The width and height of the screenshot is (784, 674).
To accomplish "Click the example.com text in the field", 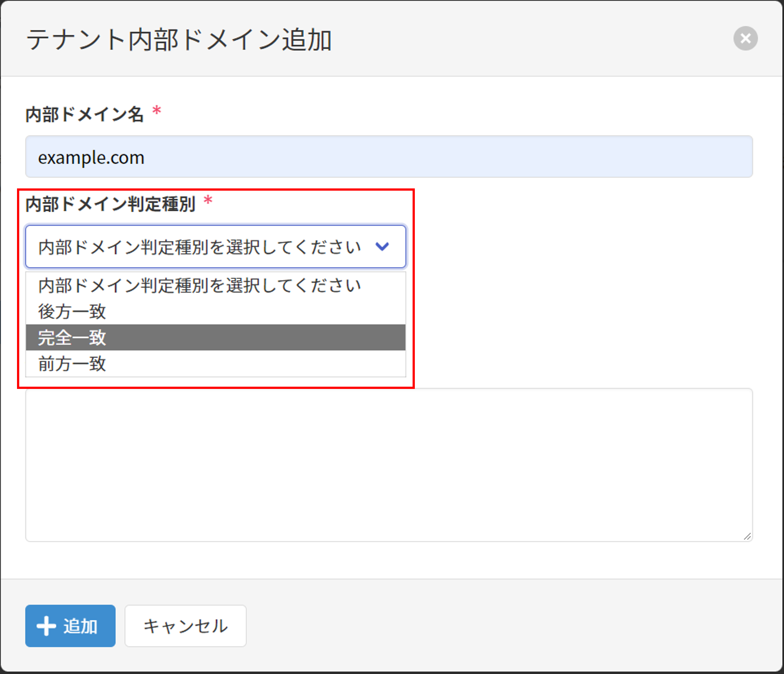I will click(91, 158).
